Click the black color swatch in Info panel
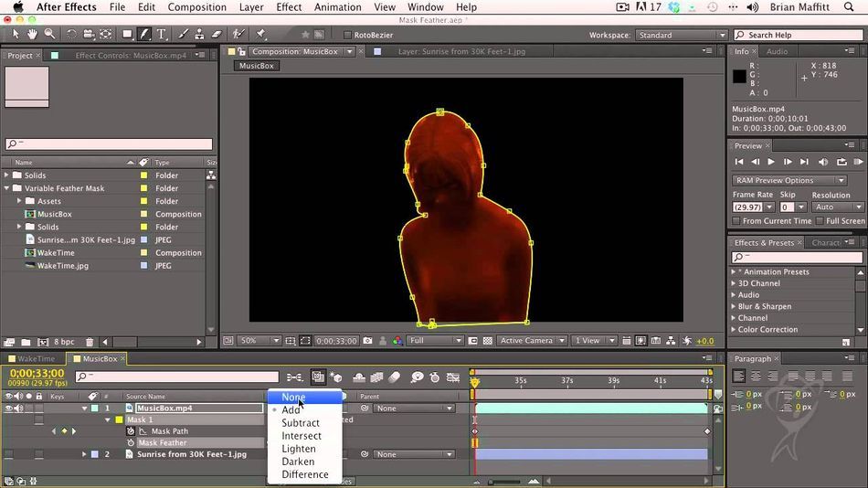Screen dimensions: 868x488 (x=739, y=77)
